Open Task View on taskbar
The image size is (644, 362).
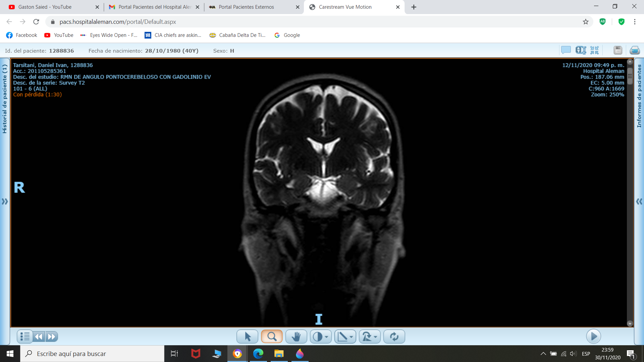[x=174, y=354]
